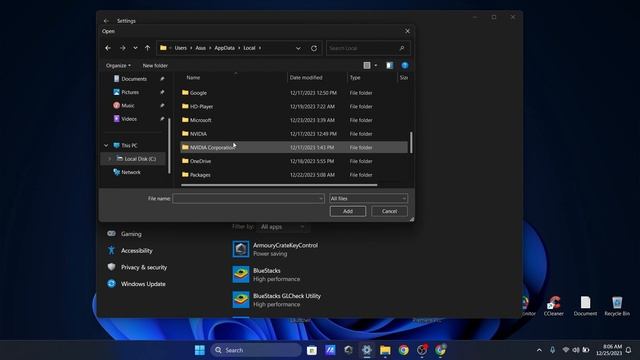Open recent locations dropdown arrow

pos(135,48)
